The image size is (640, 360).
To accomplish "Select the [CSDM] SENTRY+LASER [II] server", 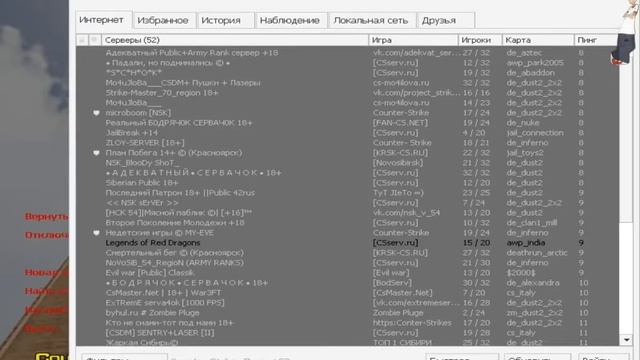I will click(347, 333).
